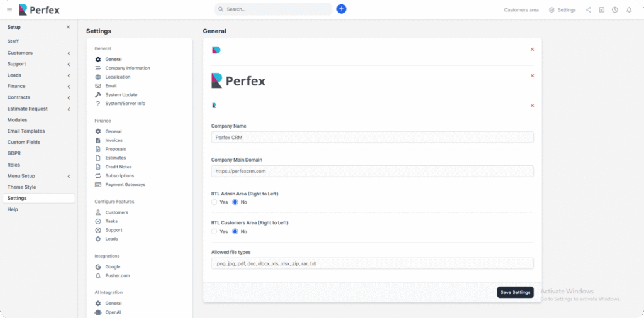Click the Perfex logo in header
The height and width of the screenshot is (318, 644).
click(40, 9)
